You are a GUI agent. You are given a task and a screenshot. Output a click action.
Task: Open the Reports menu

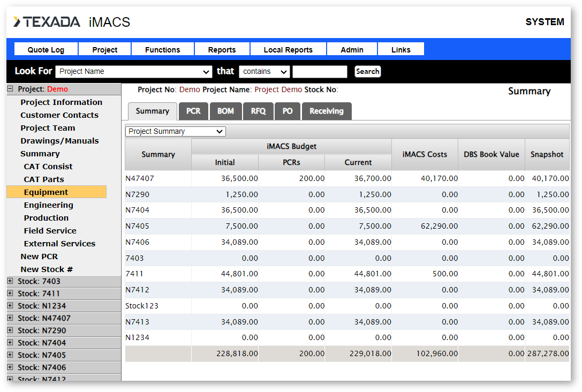tap(222, 49)
